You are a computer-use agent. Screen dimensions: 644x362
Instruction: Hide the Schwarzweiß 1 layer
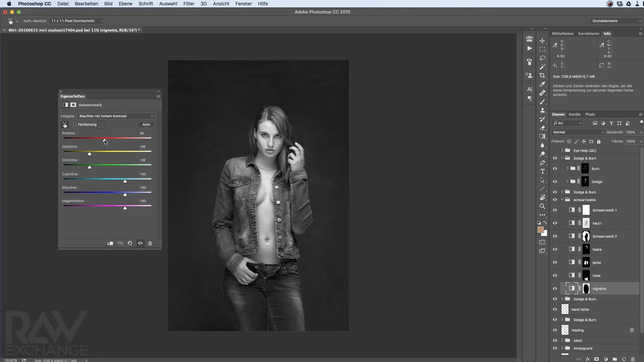pos(555,210)
